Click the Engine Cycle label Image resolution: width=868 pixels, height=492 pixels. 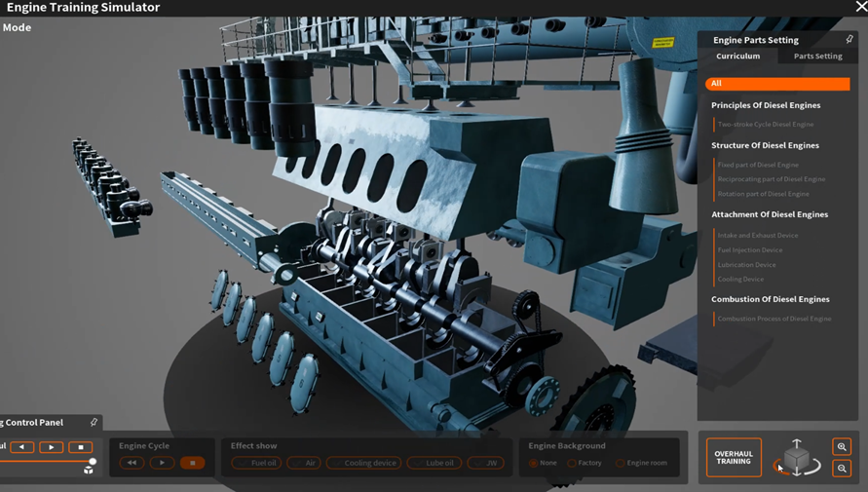[144, 445]
